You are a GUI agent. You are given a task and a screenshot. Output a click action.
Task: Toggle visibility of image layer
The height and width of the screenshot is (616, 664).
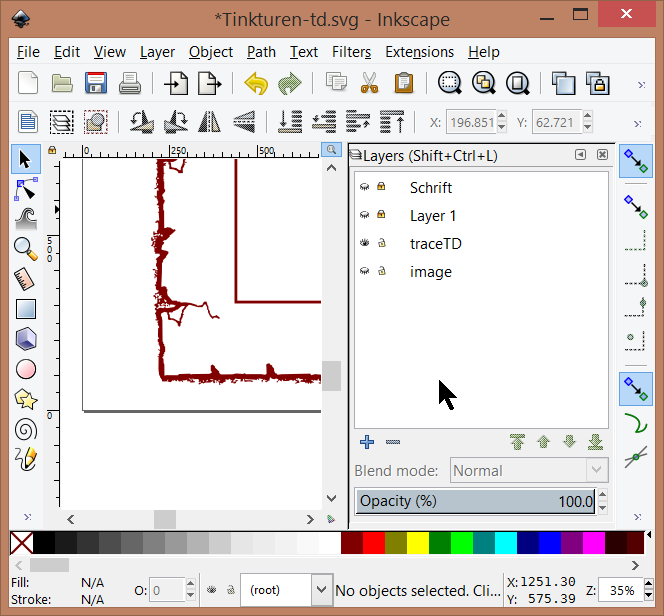pos(365,271)
